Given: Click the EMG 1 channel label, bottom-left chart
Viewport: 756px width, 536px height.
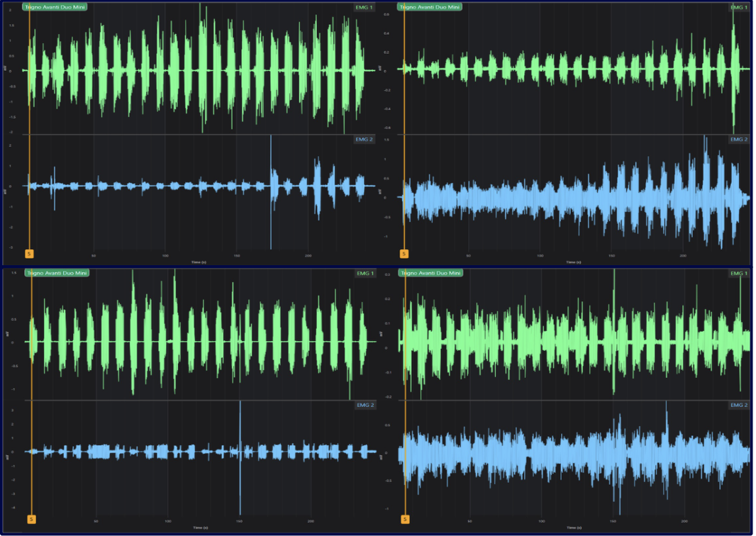Looking at the screenshot, I should pos(365,273).
